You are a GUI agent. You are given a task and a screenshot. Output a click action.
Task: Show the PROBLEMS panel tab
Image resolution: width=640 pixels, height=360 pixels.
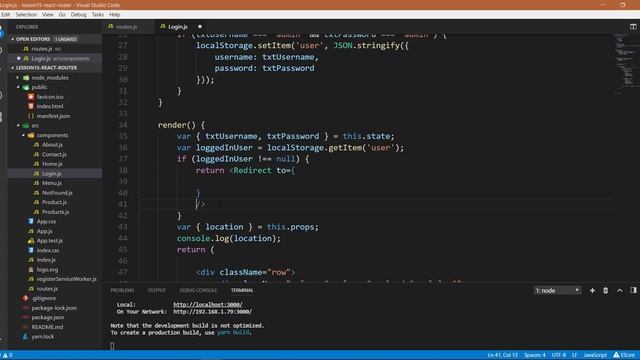(x=122, y=290)
